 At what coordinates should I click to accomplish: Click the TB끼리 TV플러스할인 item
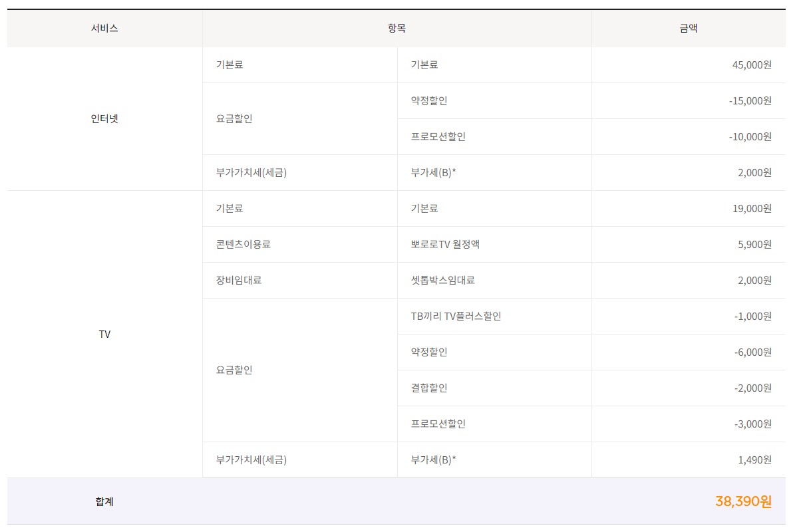click(x=456, y=317)
